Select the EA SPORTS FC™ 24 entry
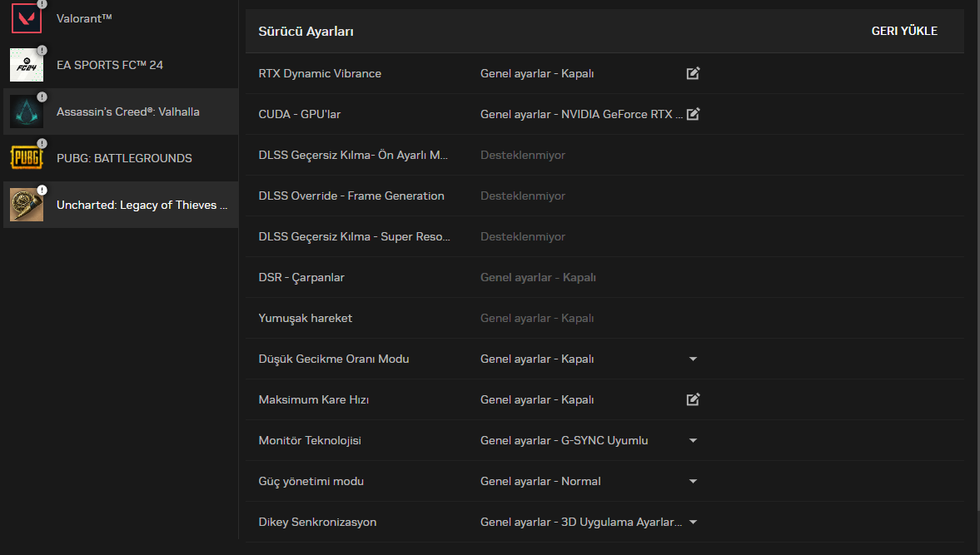The width and height of the screenshot is (980, 555). tap(110, 65)
